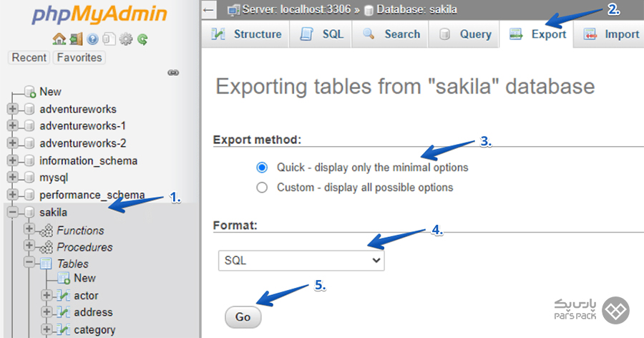Image resolution: width=644 pixels, height=338 pixels.
Task: Open the category table in tree
Action: point(94,330)
